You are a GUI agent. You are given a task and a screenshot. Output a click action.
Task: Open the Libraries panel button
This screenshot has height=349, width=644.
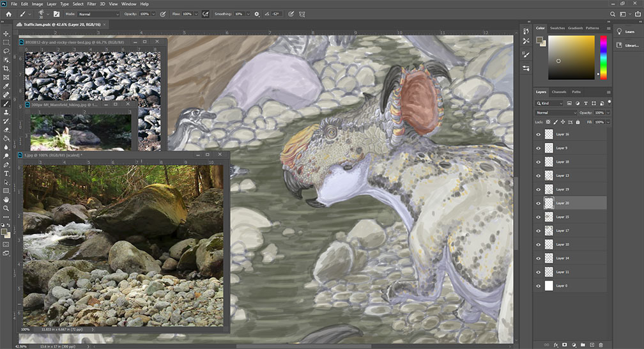(x=625, y=45)
